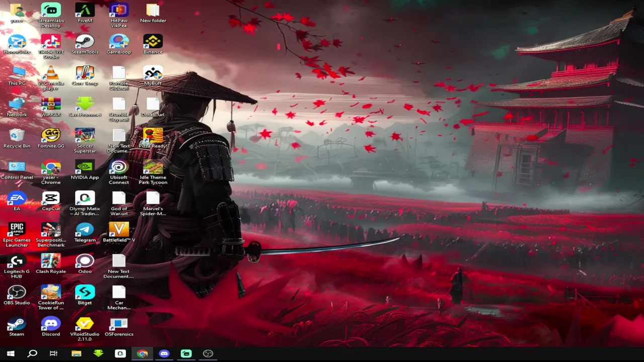Select the Stumble Guy.url shortcut
The image size is (644, 362).
(119, 110)
